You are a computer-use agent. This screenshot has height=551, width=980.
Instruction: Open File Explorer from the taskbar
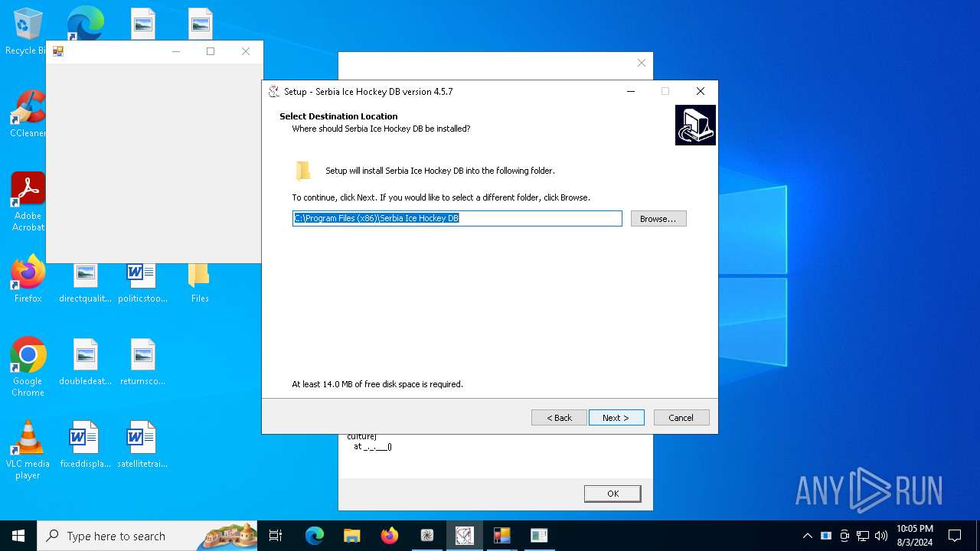(x=352, y=536)
